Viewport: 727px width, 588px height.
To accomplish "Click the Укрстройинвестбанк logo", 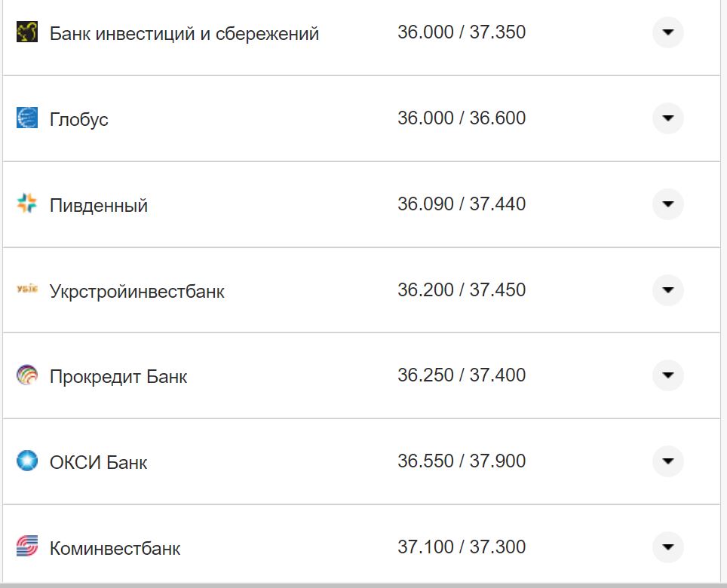I will click(x=27, y=290).
